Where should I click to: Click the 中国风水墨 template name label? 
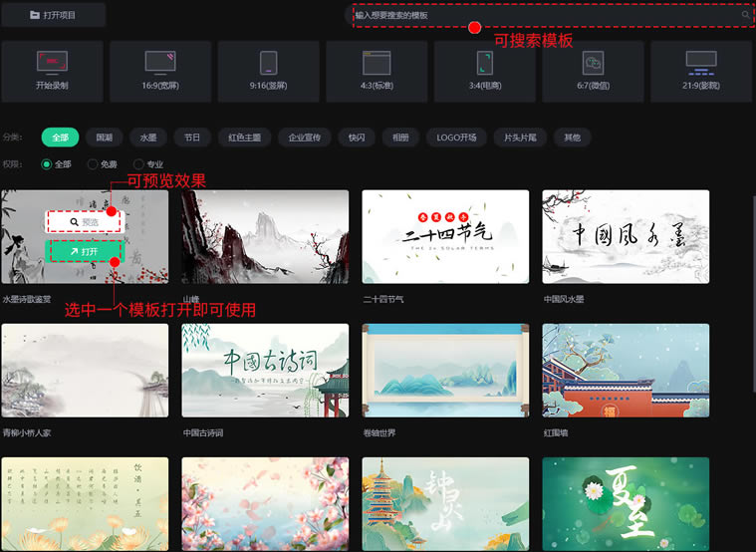[564, 299]
